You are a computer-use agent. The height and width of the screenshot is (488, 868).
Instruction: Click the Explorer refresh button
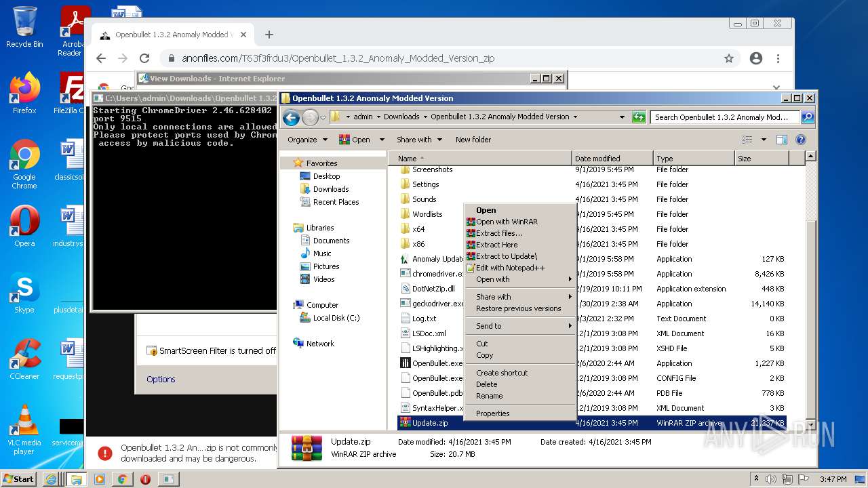(x=639, y=117)
